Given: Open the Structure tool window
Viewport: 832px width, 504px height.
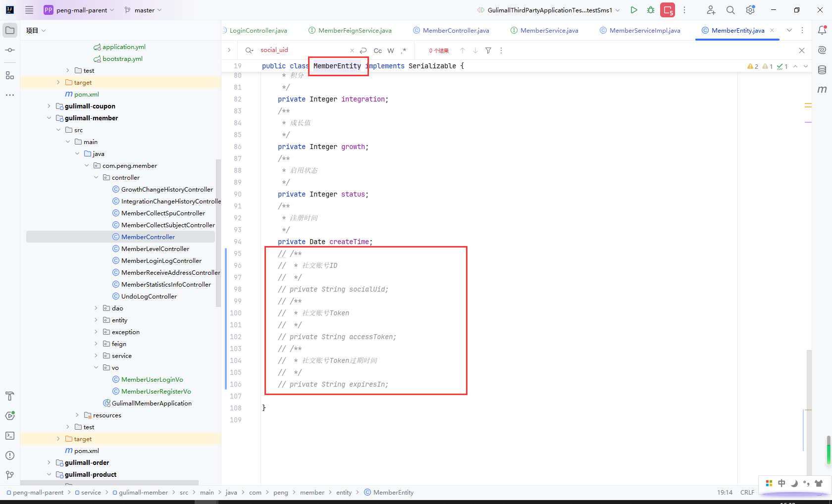Looking at the screenshot, I should [x=10, y=75].
